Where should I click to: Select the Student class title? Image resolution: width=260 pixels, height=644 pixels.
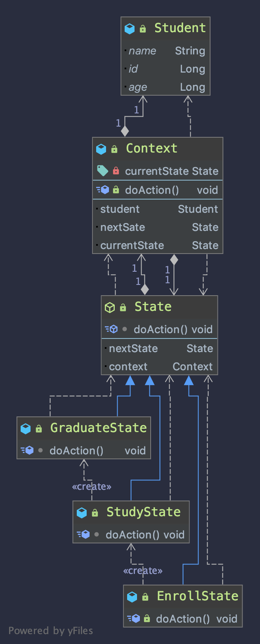(180, 28)
